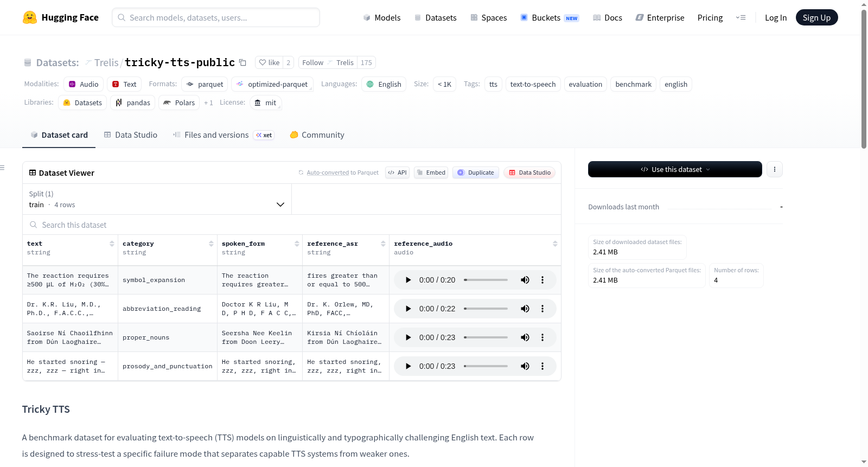Switch to the Dataset card tab
868x467 pixels.
59,135
